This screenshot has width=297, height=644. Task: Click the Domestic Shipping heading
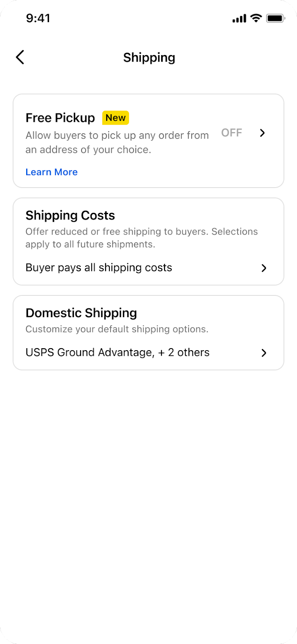click(x=81, y=313)
